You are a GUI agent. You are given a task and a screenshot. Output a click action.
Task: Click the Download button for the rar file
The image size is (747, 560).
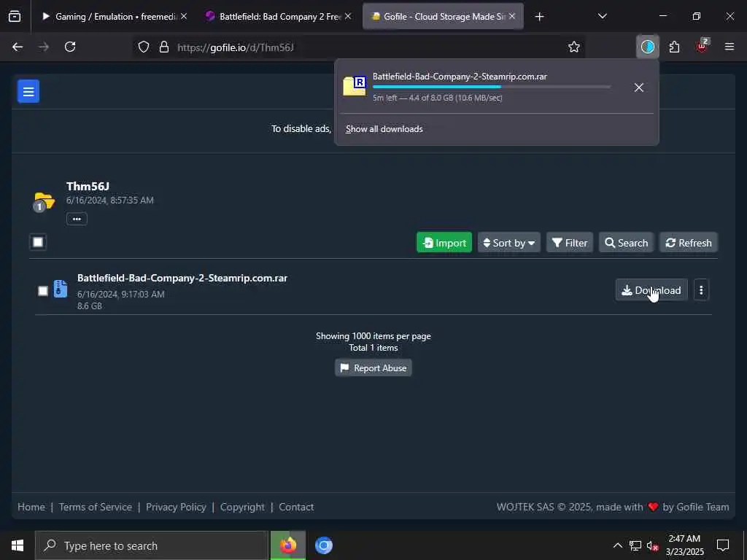tap(651, 290)
